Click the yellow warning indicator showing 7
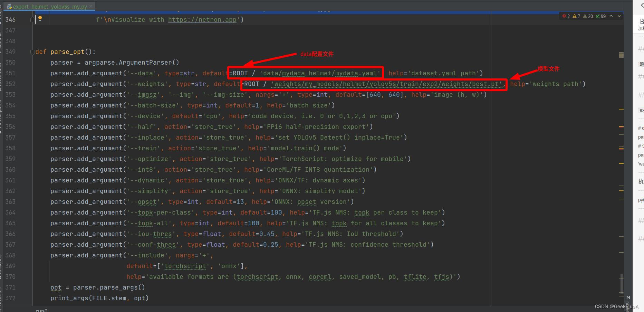The image size is (644, 312). point(577,16)
